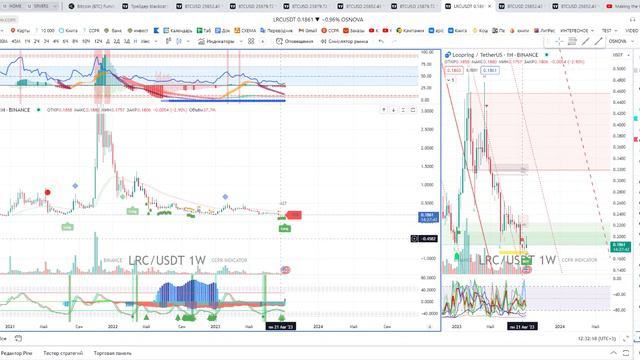The height and width of the screenshot is (360, 640).
Task: Maximize the bottom panel icon
Action: pyautogui.click(x=626, y=353)
